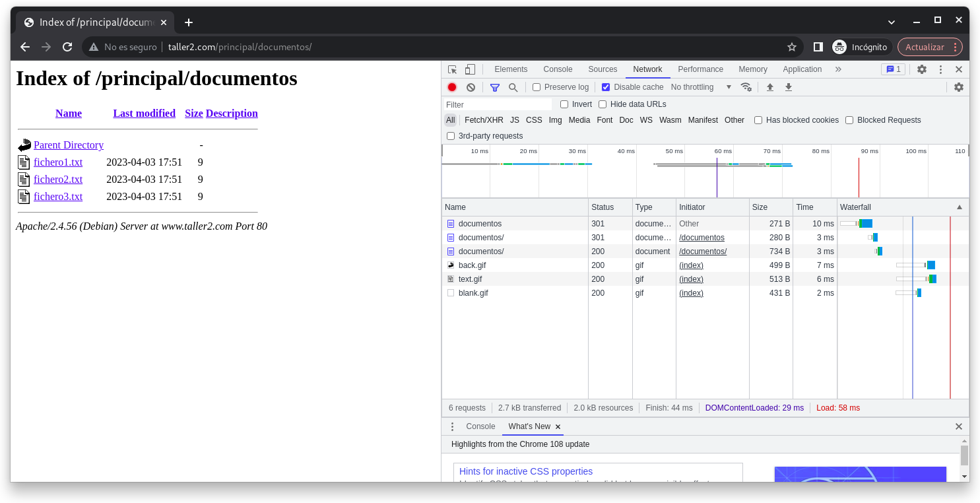Open the No throttling dropdown

[701, 87]
